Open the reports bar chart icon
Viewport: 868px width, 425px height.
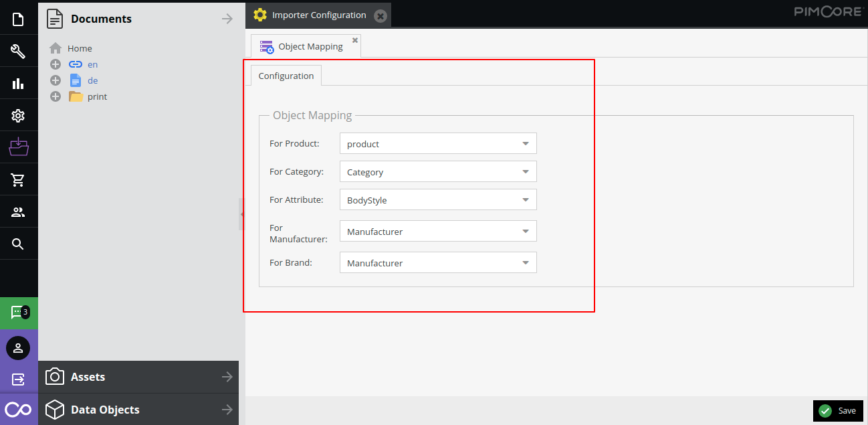(18, 82)
